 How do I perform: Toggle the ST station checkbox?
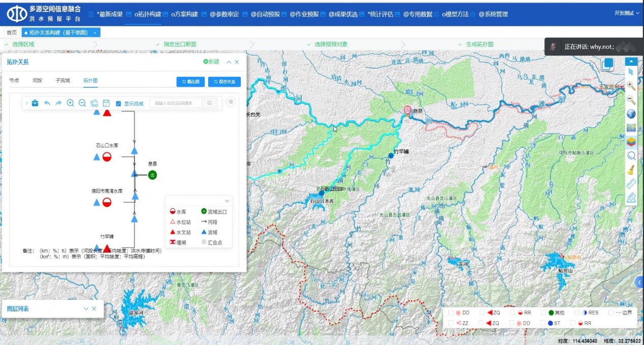tap(543, 323)
